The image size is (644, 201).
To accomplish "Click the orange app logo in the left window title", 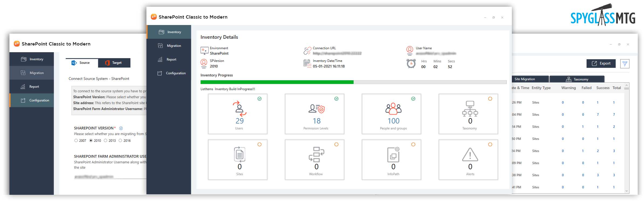I will [x=17, y=44].
